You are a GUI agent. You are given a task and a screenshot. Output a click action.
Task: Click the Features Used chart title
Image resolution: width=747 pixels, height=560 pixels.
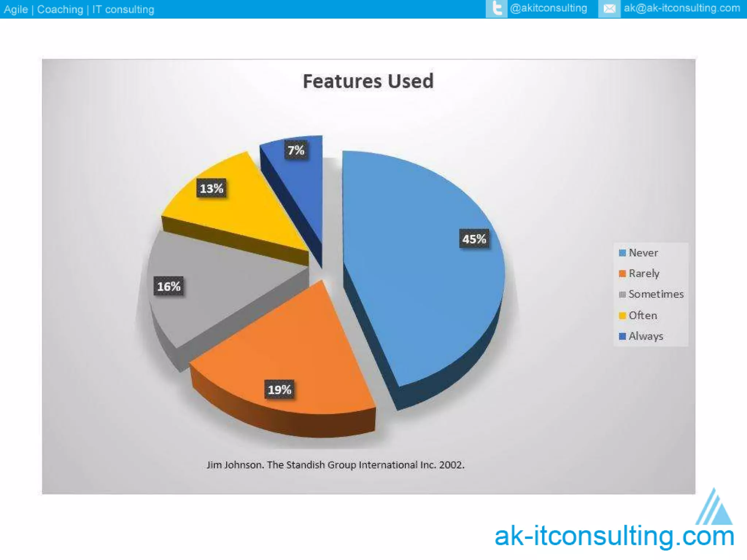click(x=368, y=81)
